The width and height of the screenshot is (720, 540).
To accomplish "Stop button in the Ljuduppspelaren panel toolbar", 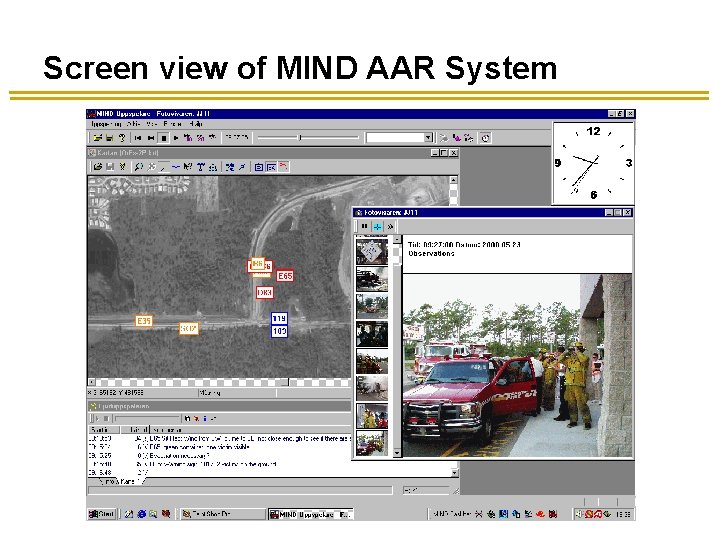I will coord(106,418).
